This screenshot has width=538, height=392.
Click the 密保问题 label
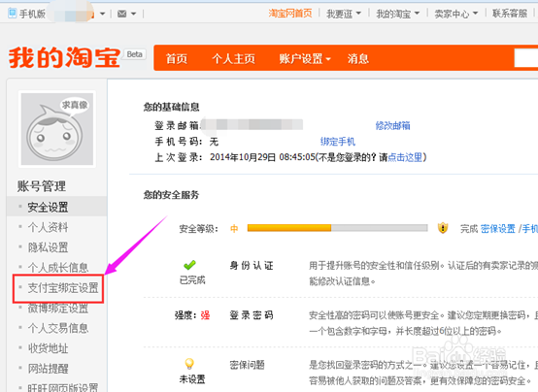point(247,365)
